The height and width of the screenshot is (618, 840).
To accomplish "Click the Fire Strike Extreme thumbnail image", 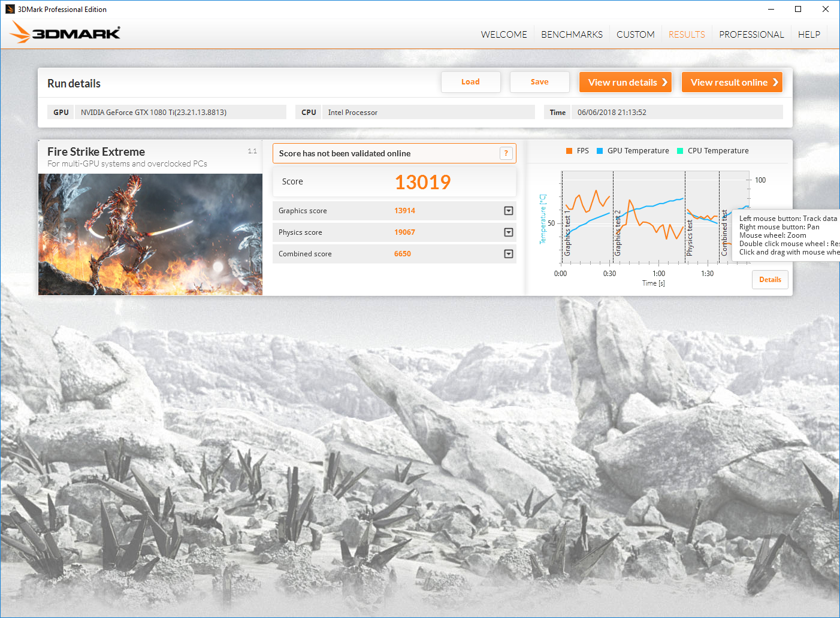I will point(150,234).
